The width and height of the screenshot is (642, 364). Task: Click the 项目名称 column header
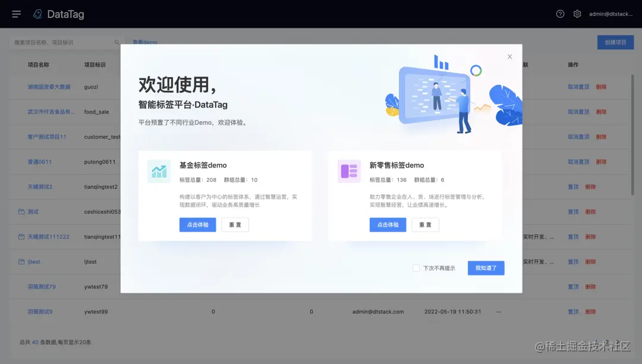(x=39, y=65)
